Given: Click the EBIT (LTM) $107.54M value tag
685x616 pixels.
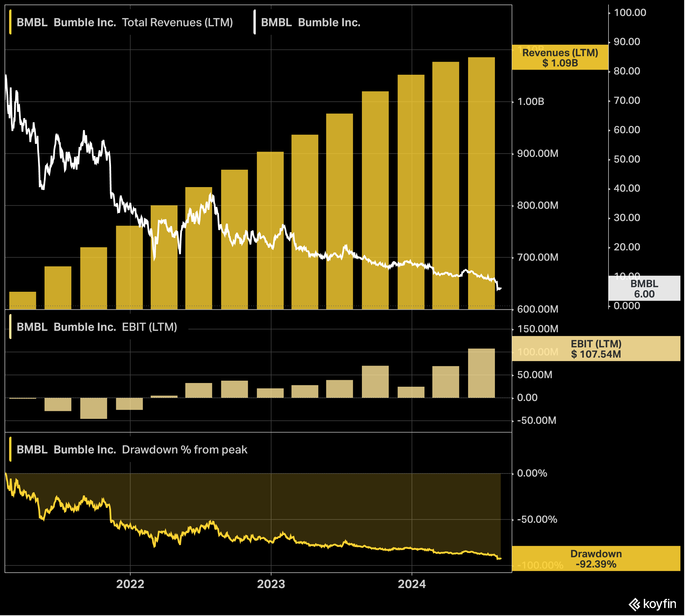Looking at the screenshot, I should tap(596, 349).
